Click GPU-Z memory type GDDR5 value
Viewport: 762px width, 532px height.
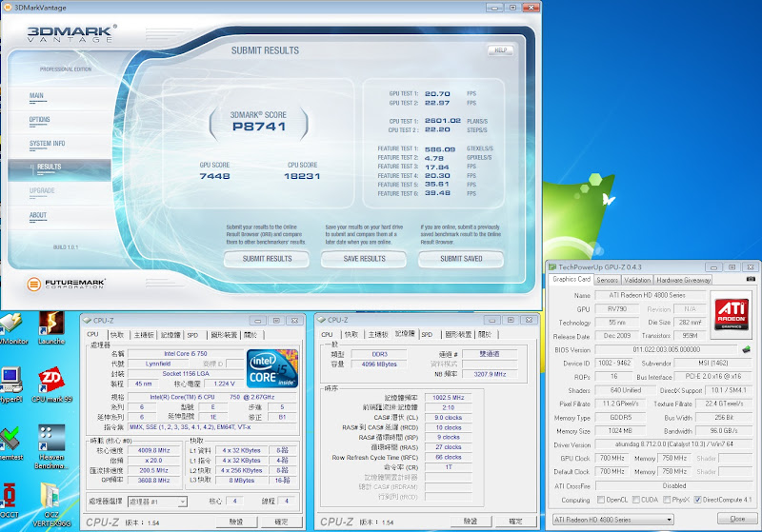coord(621,418)
